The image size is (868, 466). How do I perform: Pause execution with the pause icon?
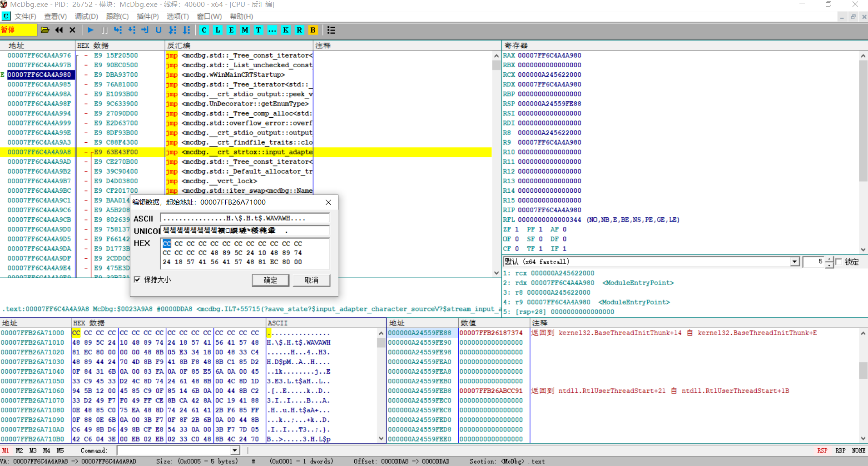[x=104, y=30]
